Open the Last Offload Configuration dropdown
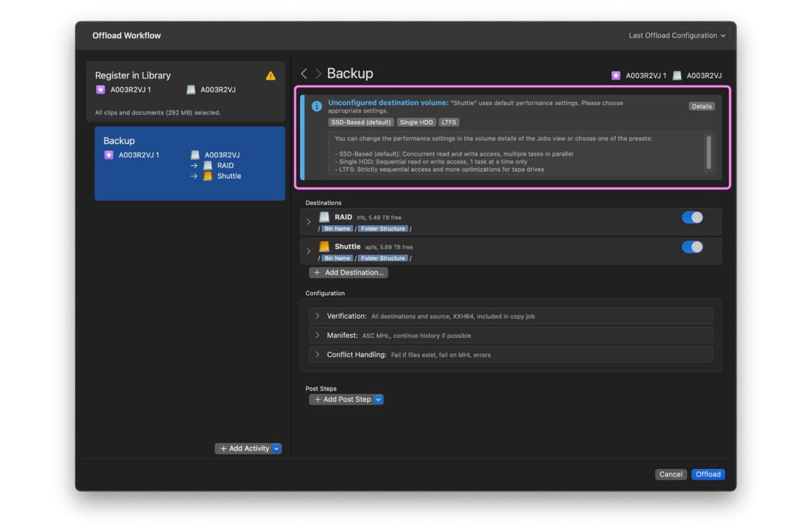 pos(676,35)
